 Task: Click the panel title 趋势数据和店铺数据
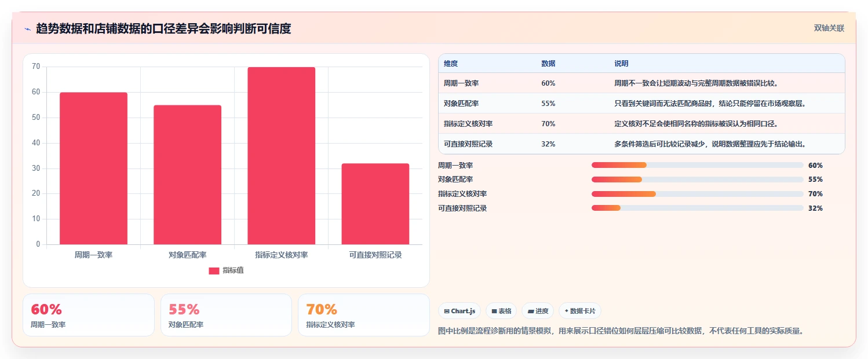pos(163,28)
